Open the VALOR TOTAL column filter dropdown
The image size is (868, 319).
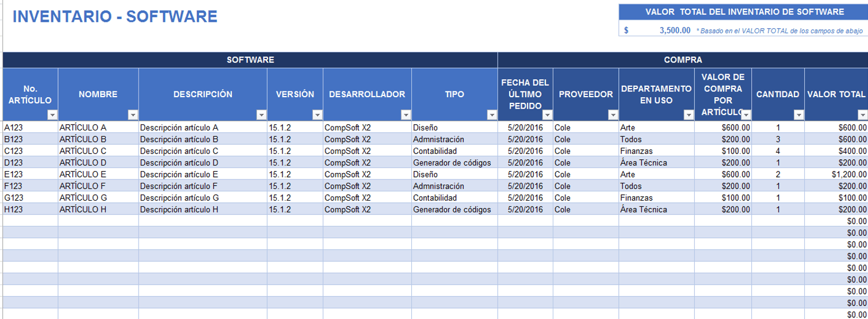862,115
